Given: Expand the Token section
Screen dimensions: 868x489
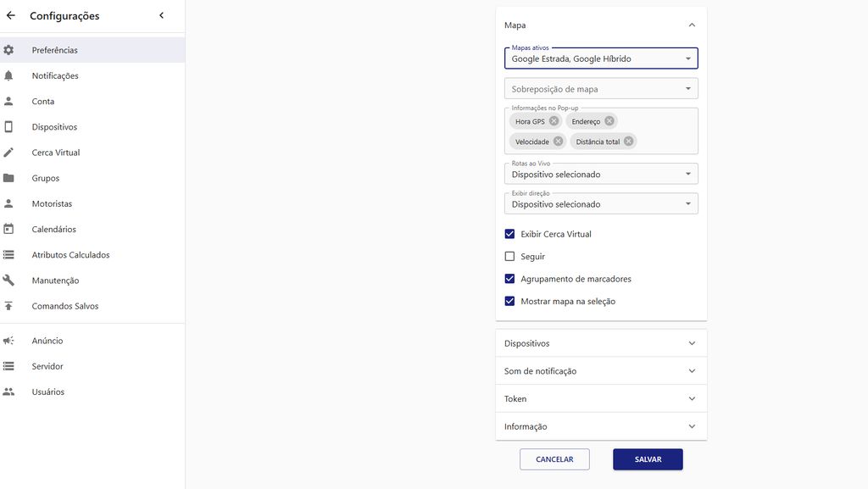Looking at the screenshot, I should pyautogui.click(x=601, y=398).
